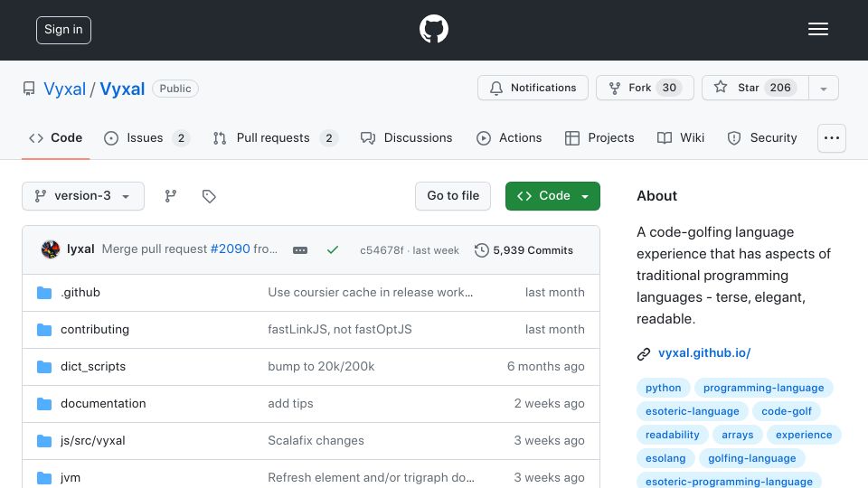Open commit hash c54678f
This screenshot has height=488, width=868.
[x=382, y=250]
